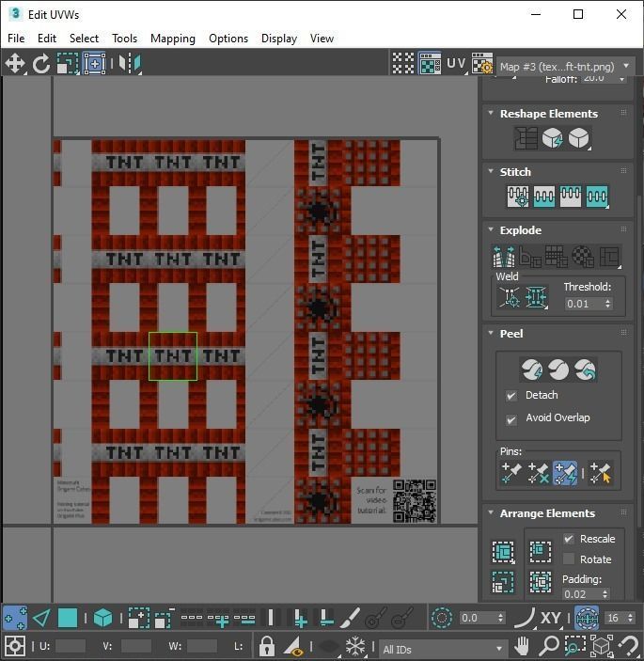Click the Mirror horizontal tool
This screenshot has height=661, width=644.
pyautogui.click(x=130, y=64)
